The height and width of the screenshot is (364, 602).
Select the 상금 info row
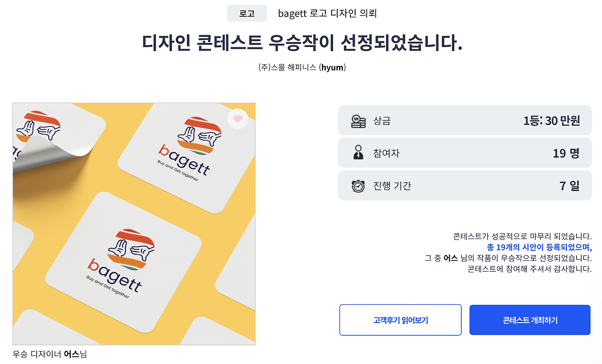(x=465, y=120)
